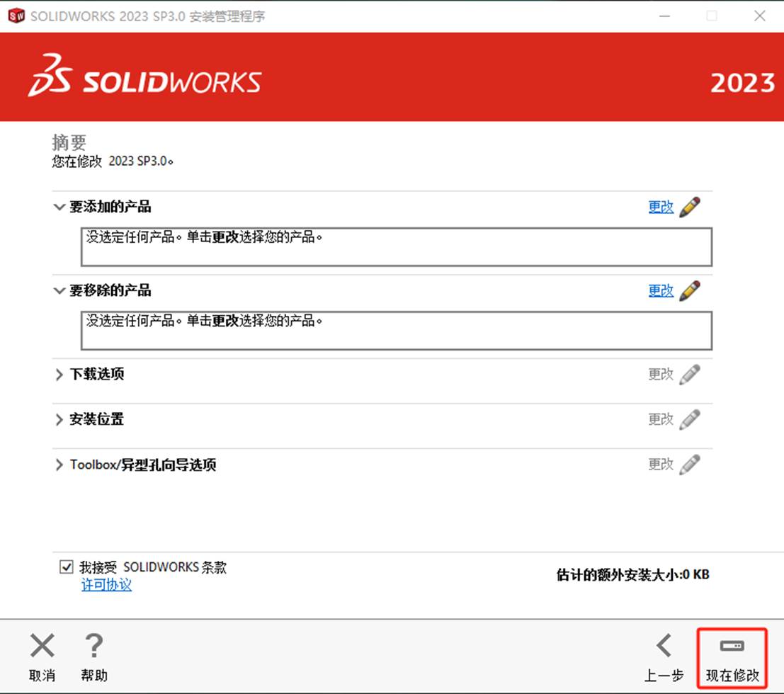Viewport: 784px width, 694px height.
Task: Click the 您在修改 2023 SP3.0 text
Action: (x=113, y=161)
